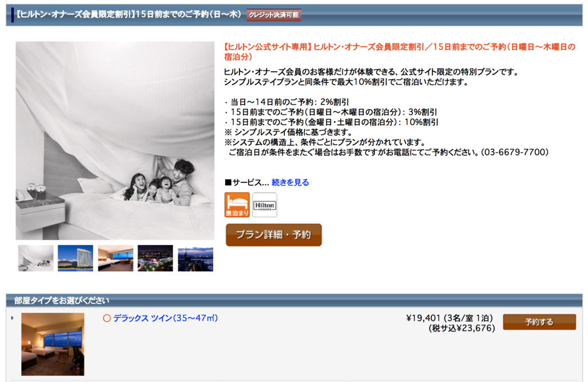
Task: Select the hotel tower exterior thumbnail
Action: [x=75, y=258]
